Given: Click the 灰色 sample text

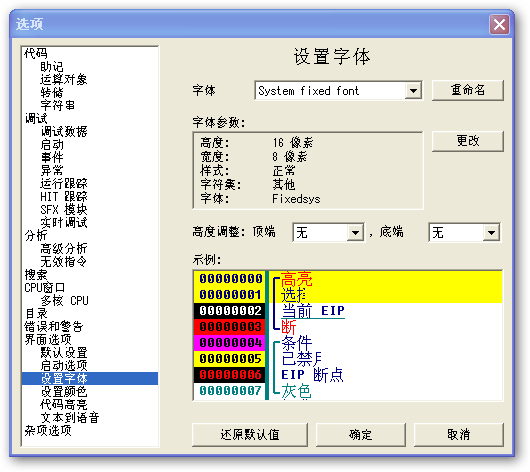Looking at the screenshot, I should 296,391.
